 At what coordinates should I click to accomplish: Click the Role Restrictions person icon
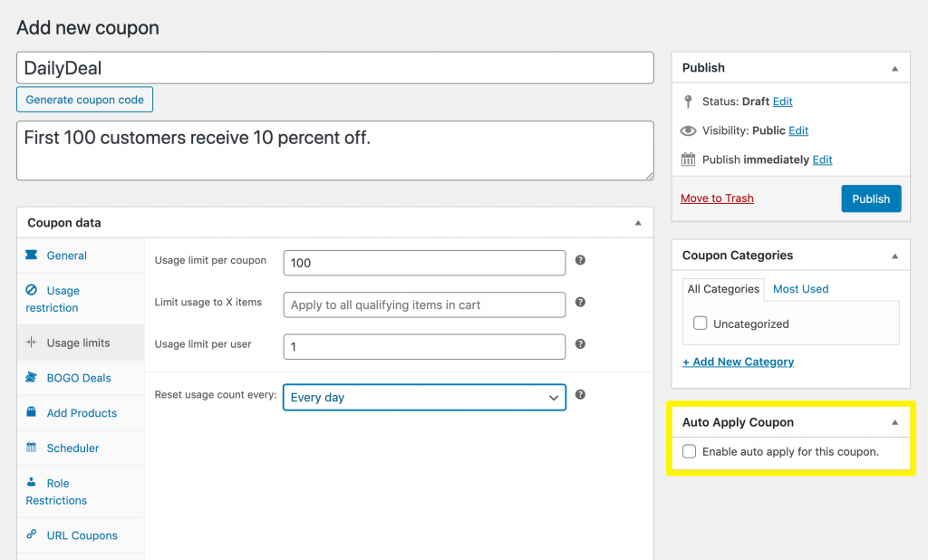tap(32, 482)
